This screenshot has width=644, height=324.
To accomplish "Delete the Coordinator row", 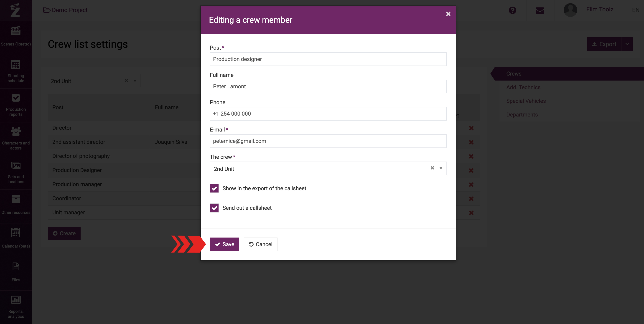I will tap(471, 199).
